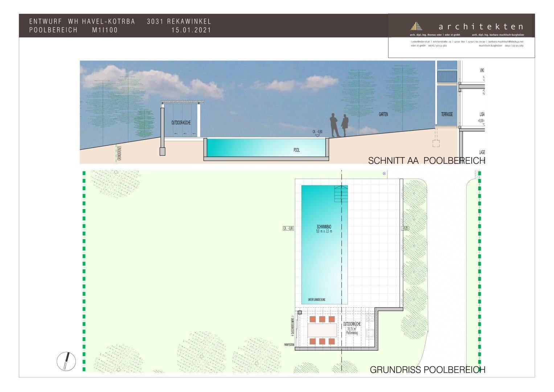
Task: Click the small blue circle symbol above terrace
Action: coord(384,174)
